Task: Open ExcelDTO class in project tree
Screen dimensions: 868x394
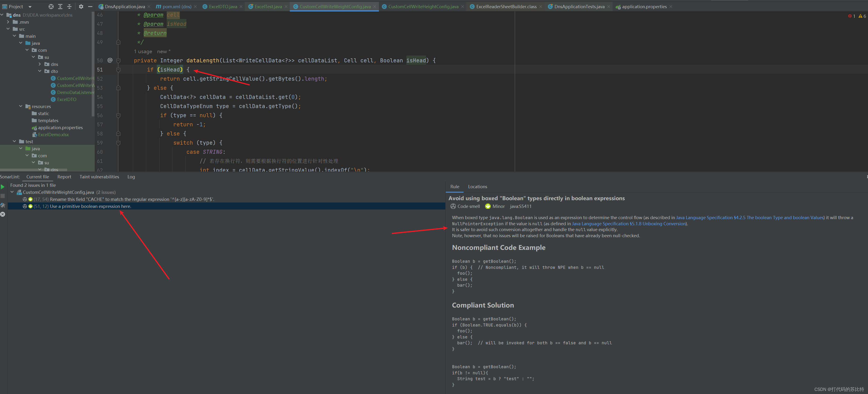Action: pos(67,99)
